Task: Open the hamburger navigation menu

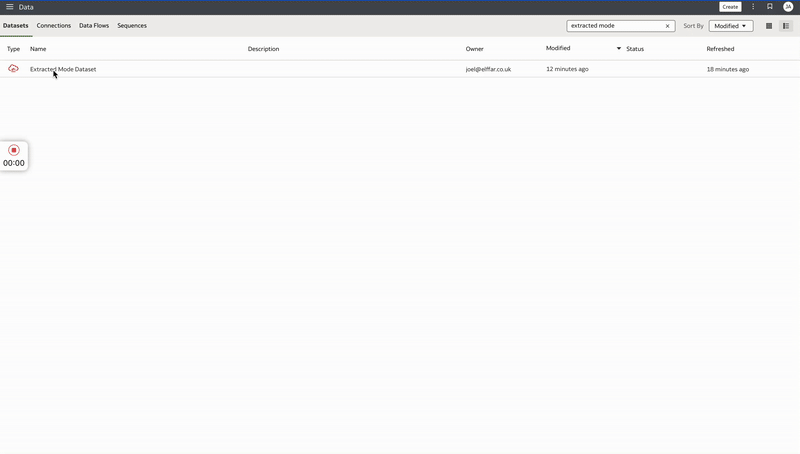Action: coord(10,7)
